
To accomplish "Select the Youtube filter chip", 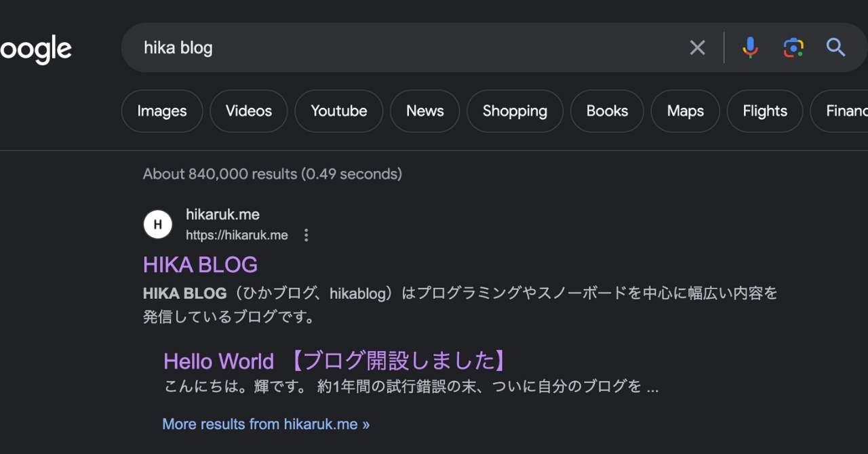I will pyautogui.click(x=339, y=111).
